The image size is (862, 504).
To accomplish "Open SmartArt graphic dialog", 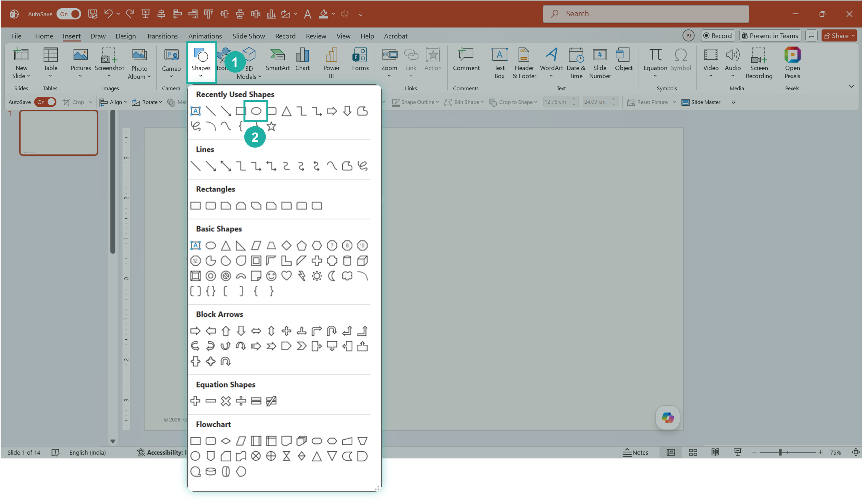I will coord(277,60).
